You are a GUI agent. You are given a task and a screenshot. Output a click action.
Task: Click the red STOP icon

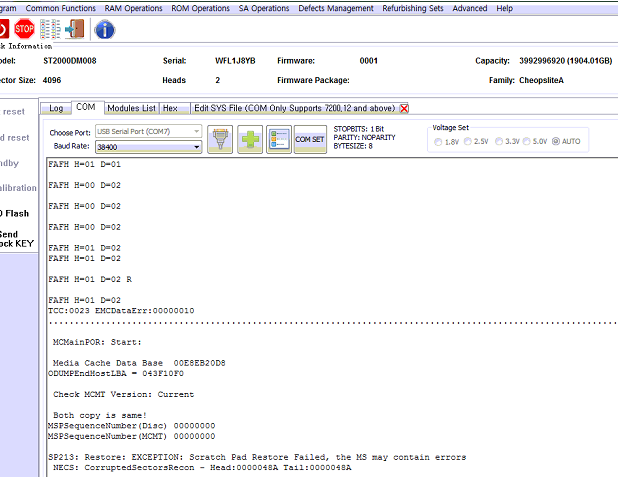(x=24, y=29)
